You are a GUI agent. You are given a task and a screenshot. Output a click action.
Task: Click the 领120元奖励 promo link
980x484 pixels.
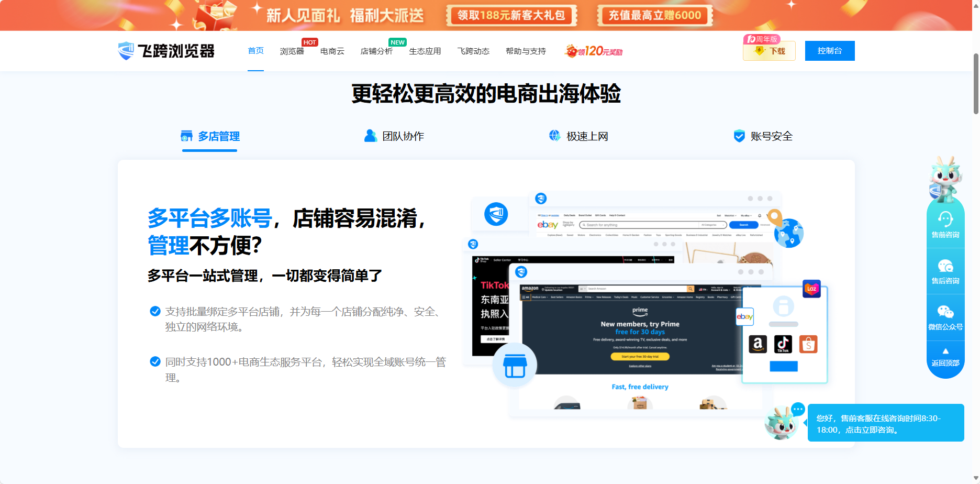point(594,51)
